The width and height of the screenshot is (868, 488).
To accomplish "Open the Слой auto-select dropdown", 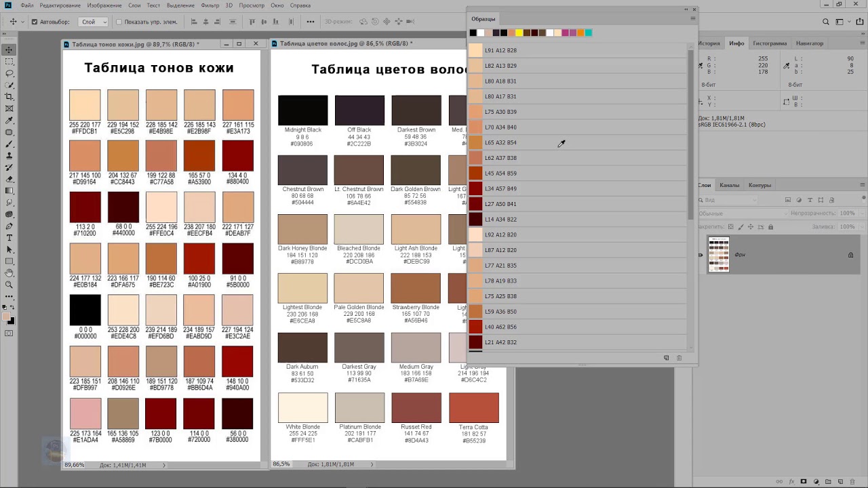I will (94, 22).
